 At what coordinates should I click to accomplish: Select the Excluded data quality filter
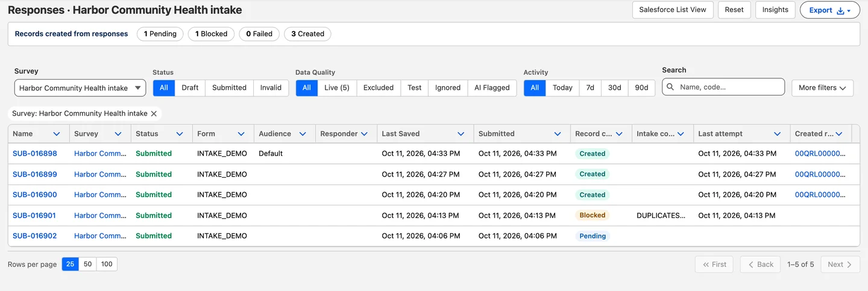pos(379,87)
